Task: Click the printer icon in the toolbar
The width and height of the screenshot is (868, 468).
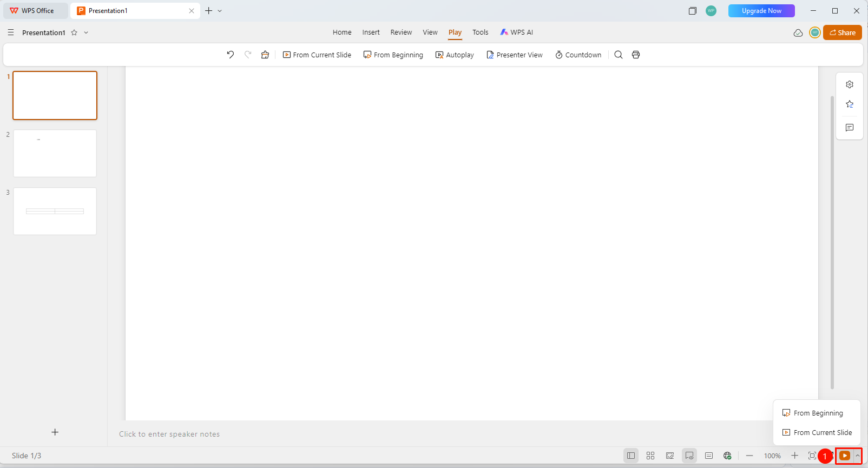Action: [636, 55]
